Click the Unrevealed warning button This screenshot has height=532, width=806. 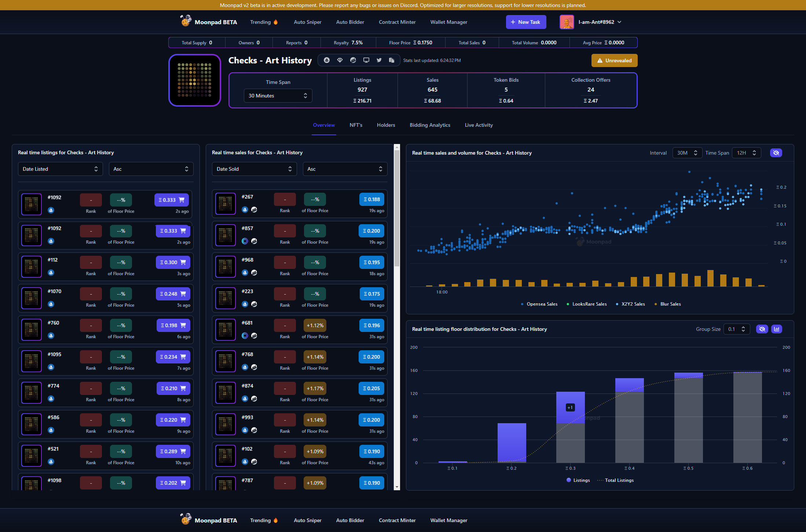tap(614, 60)
